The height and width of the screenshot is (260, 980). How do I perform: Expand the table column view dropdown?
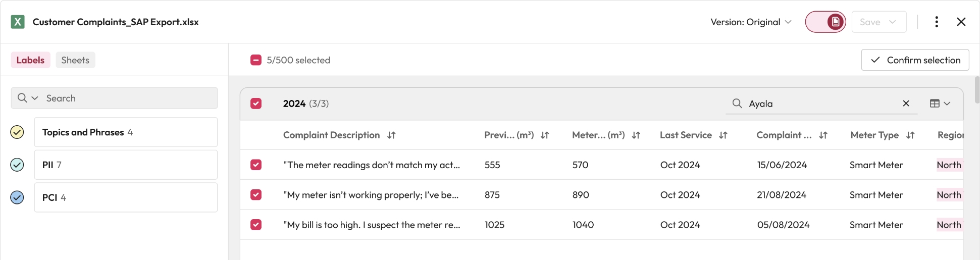(x=940, y=103)
